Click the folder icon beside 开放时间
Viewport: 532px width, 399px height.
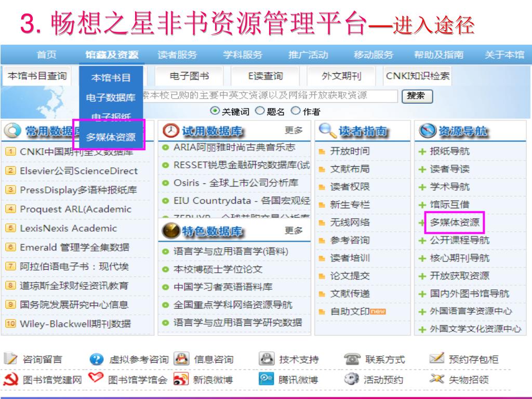322,152
